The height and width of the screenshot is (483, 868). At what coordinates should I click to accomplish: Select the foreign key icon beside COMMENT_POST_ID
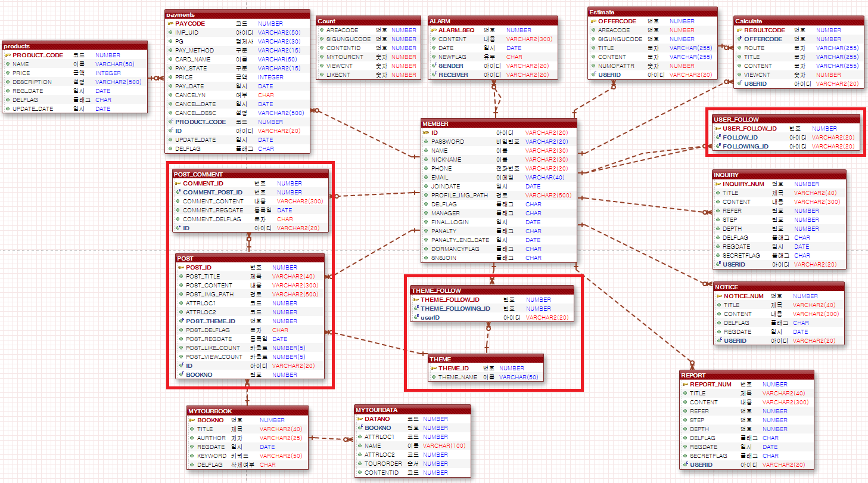coord(178,192)
